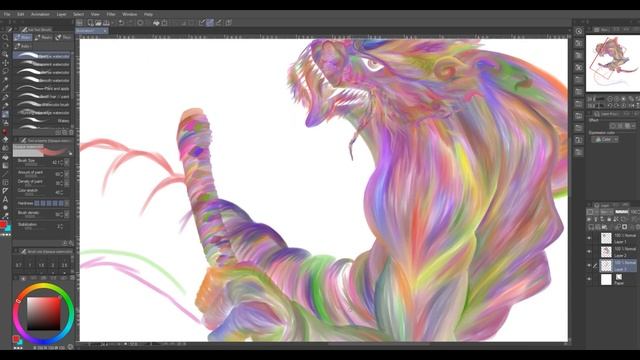Click the red foreground color swatch in toolbar
Image resolution: width=640 pixels, height=360 pixels.
(3, 224)
